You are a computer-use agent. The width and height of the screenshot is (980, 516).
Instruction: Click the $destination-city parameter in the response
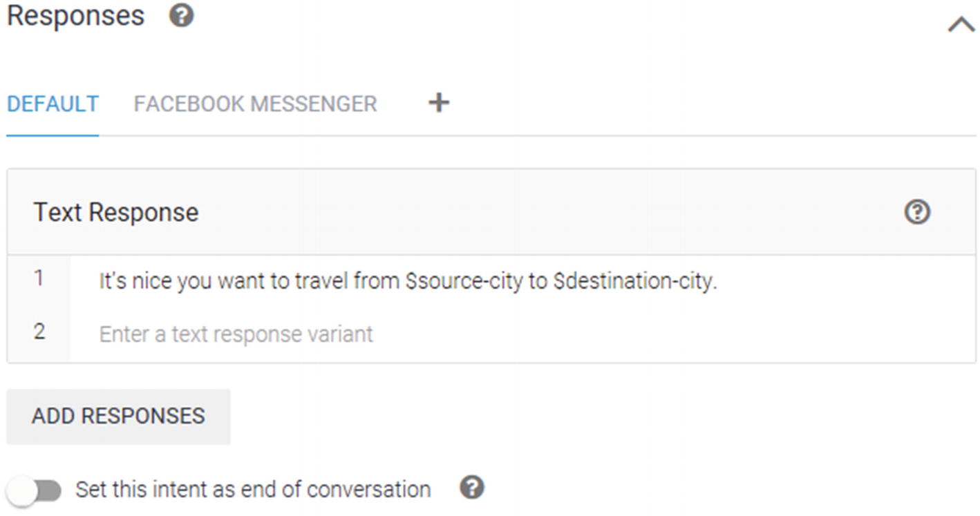pos(635,281)
